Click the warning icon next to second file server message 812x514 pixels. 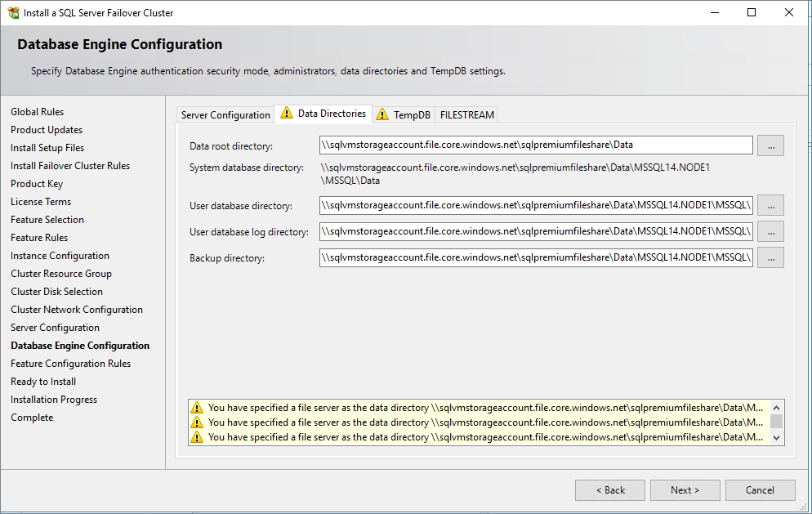[x=197, y=422]
